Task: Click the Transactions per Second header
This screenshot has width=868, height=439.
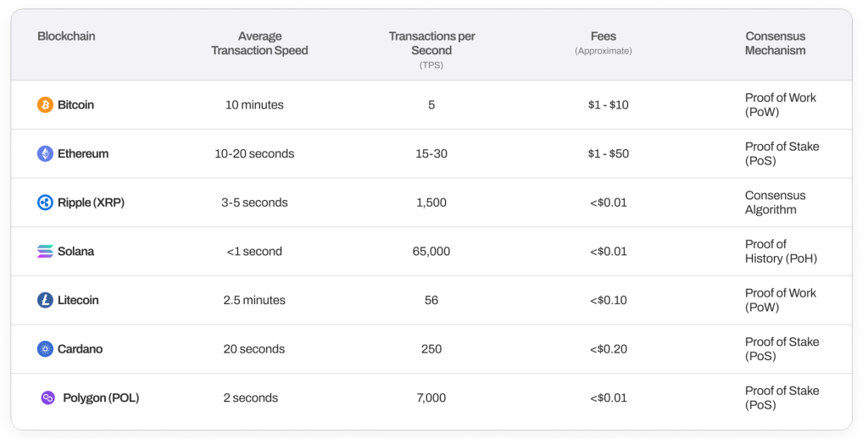Action: [431, 43]
